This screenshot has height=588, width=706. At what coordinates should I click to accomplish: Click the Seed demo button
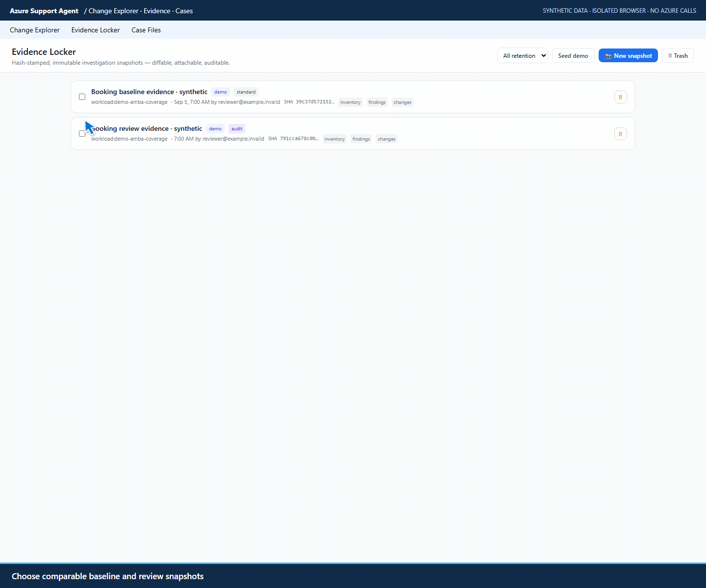pyautogui.click(x=573, y=55)
